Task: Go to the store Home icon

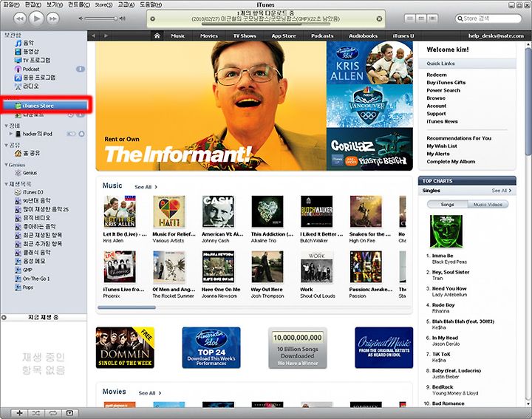Action: [x=157, y=35]
